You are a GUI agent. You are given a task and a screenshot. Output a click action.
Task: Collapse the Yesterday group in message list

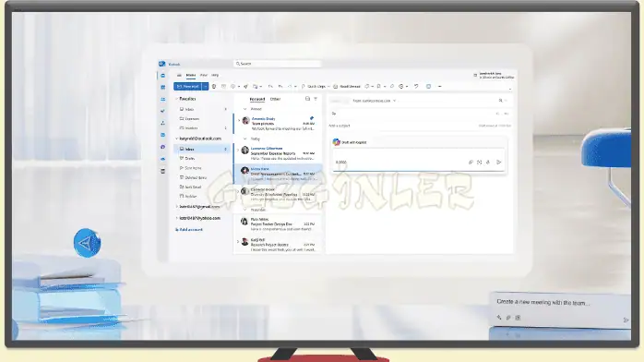point(245,210)
